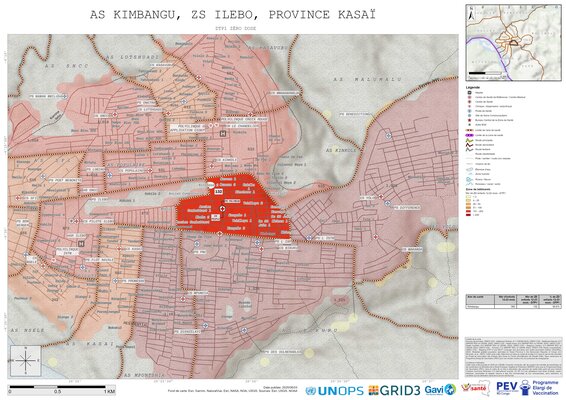Click the UNOPS logo
The height and width of the screenshot is (400, 566).
pyautogui.click(x=334, y=391)
